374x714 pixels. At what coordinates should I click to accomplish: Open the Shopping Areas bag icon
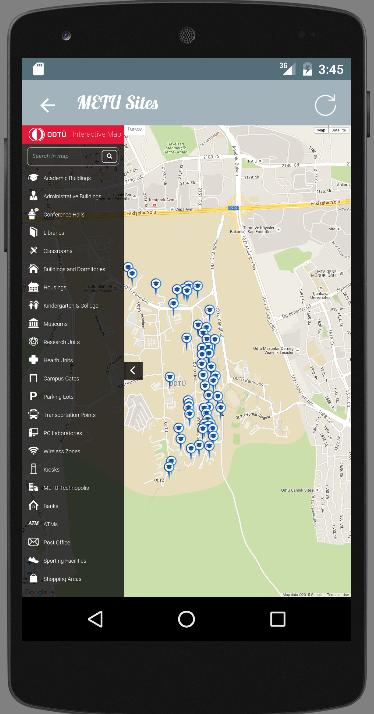[x=33, y=579]
